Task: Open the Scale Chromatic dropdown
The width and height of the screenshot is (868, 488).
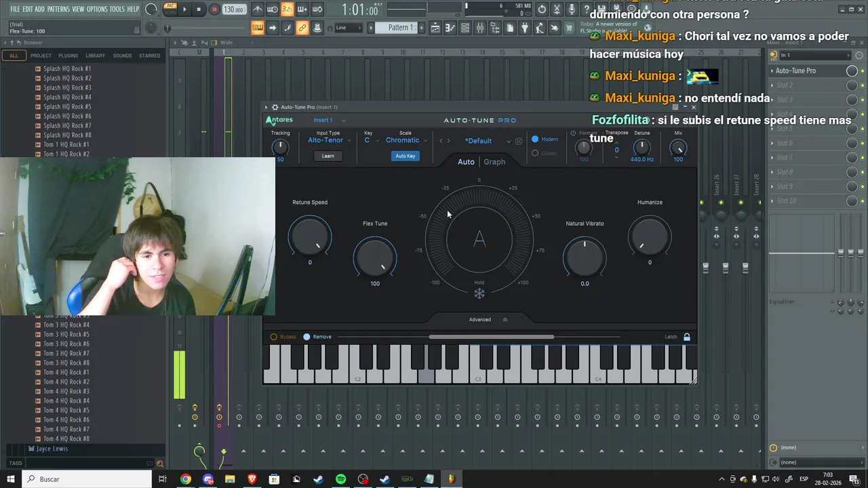Action: [x=406, y=140]
